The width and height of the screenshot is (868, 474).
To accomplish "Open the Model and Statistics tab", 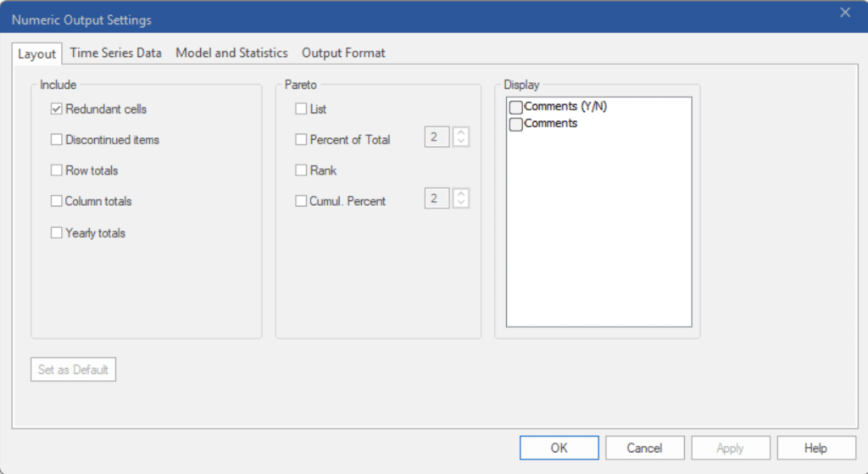I will [x=231, y=53].
